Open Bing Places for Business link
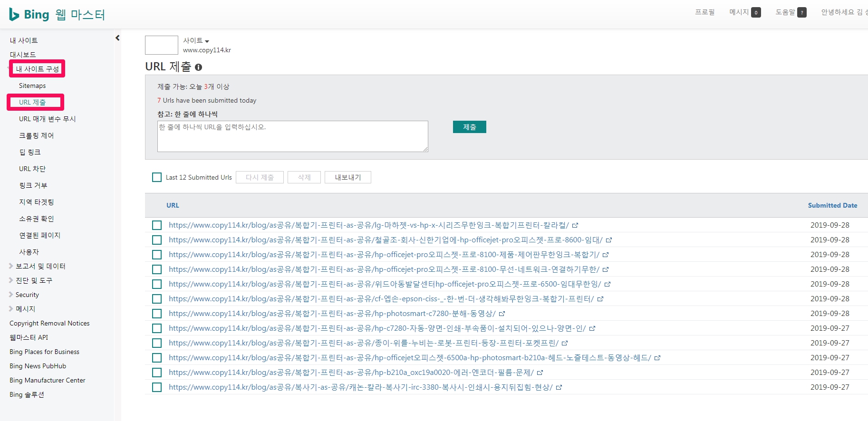Viewport: 868px width, 421px height. pos(44,352)
